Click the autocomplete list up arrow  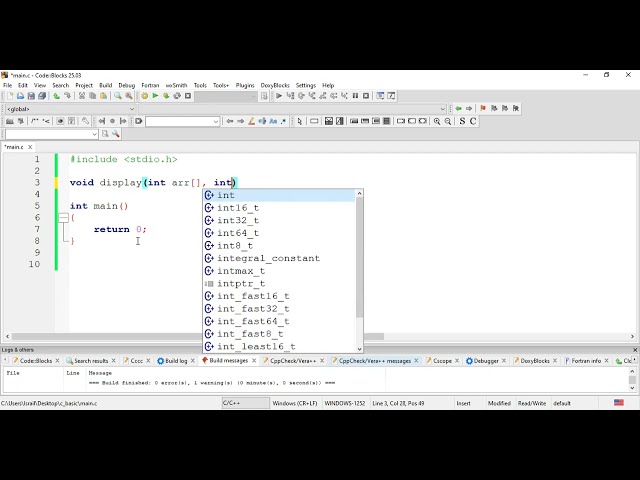[x=360, y=193]
